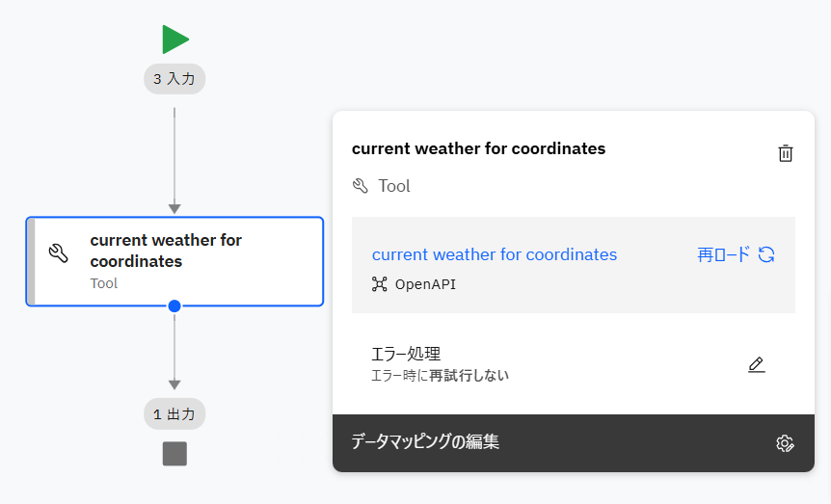The width and height of the screenshot is (831, 504).
Task: Click the grey end stop square
Action: click(x=174, y=454)
